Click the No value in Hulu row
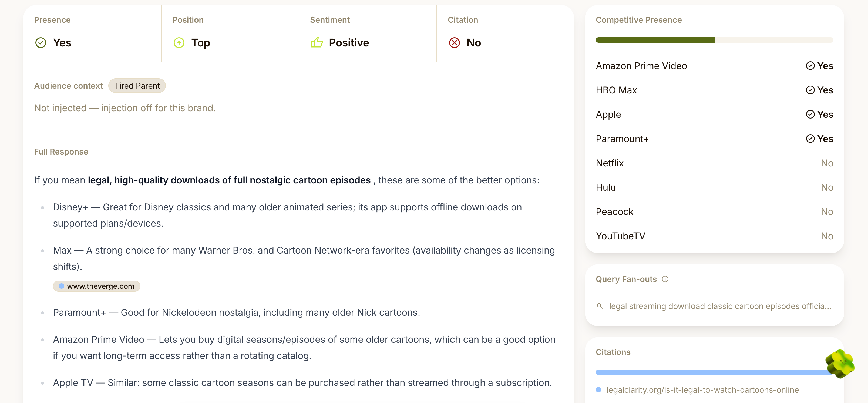The height and width of the screenshot is (403, 868). tap(827, 187)
